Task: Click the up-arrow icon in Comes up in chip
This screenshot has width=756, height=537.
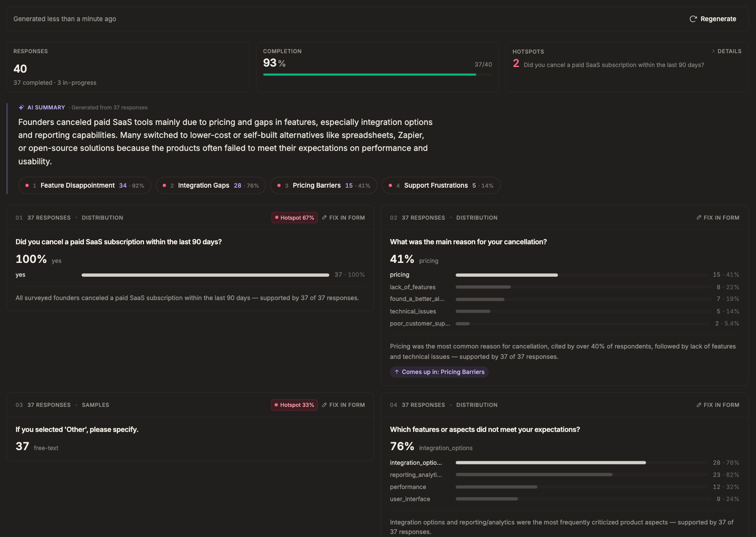Action: [397, 372]
